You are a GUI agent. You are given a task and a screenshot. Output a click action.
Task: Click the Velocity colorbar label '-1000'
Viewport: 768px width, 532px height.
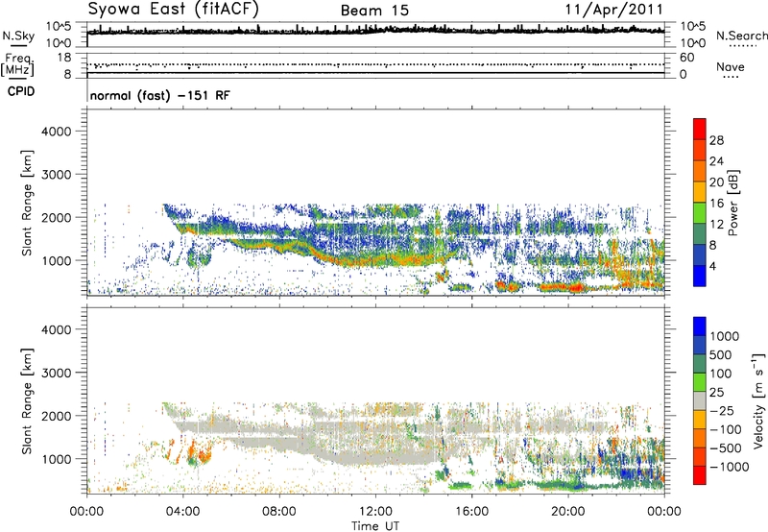click(x=729, y=467)
